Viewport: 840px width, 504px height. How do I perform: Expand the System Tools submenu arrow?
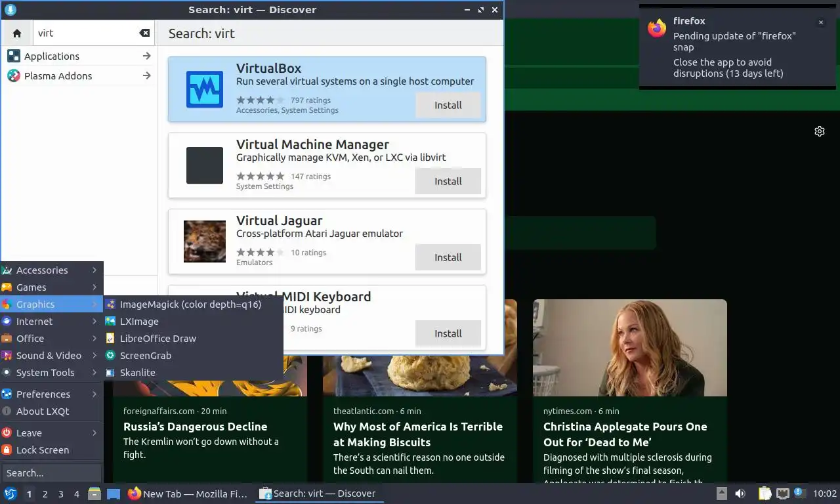[94, 373]
